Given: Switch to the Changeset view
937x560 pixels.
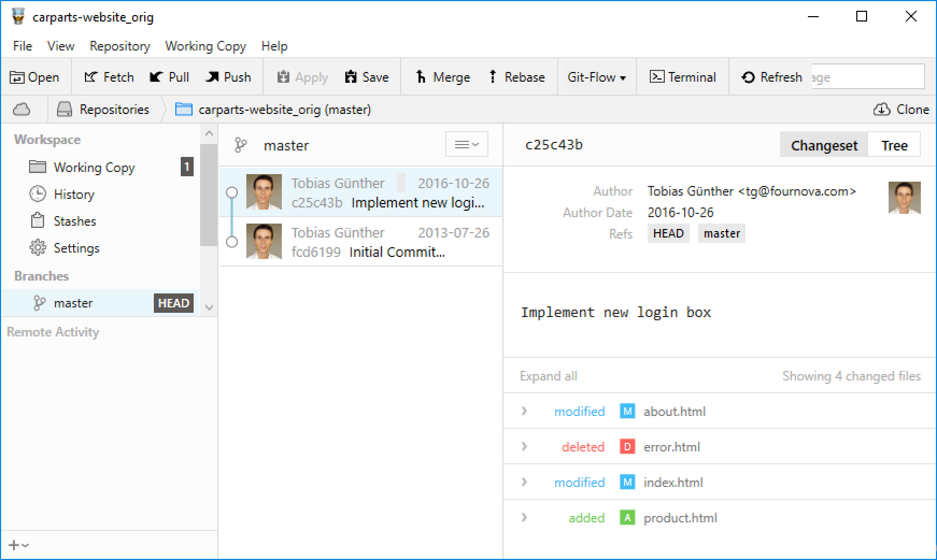Looking at the screenshot, I should tap(824, 146).
